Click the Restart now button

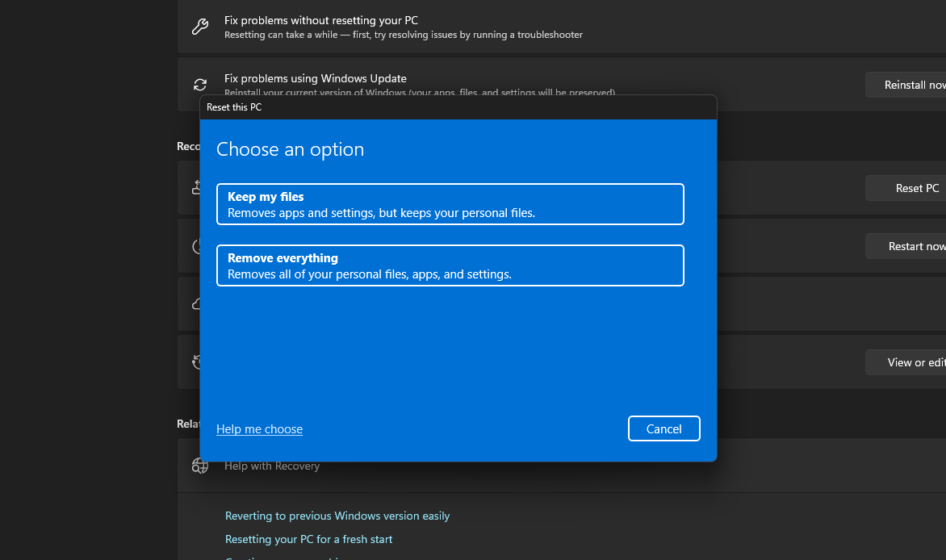[906, 246]
